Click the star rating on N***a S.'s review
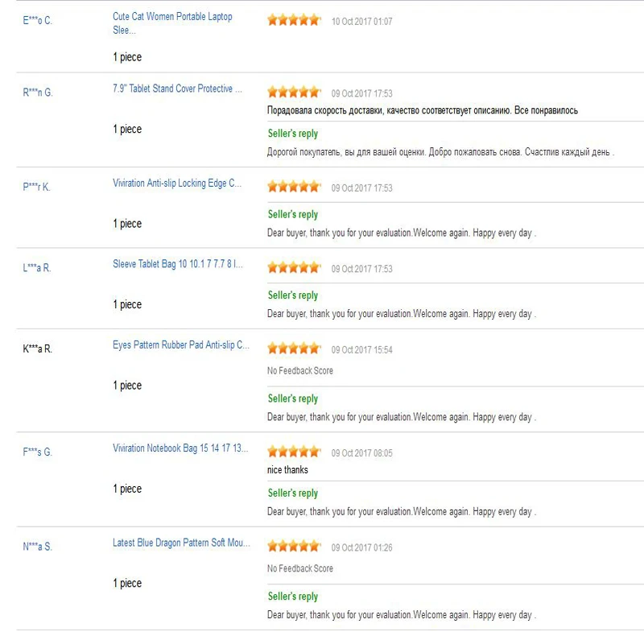644x644 pixels. click(294, 547)
